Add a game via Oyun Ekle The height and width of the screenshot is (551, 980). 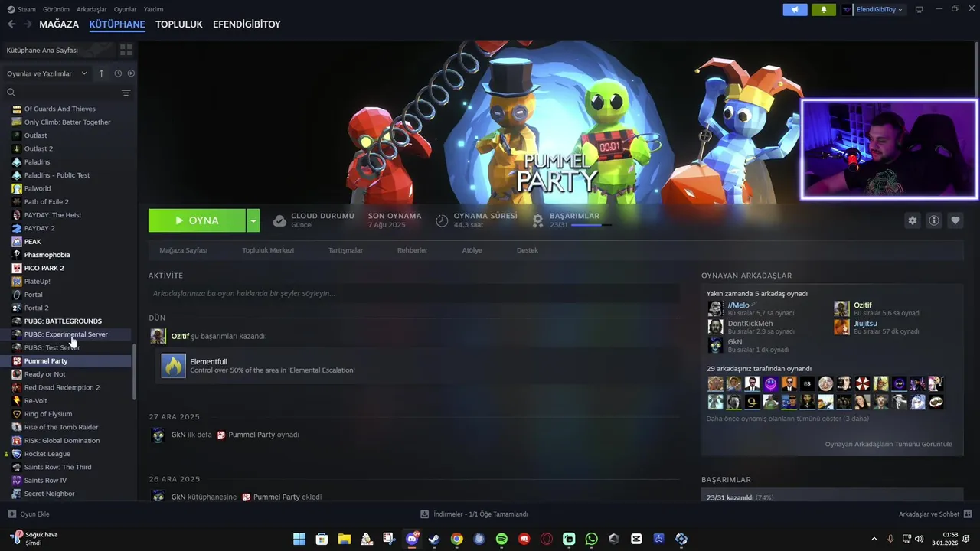pos(28,514)
